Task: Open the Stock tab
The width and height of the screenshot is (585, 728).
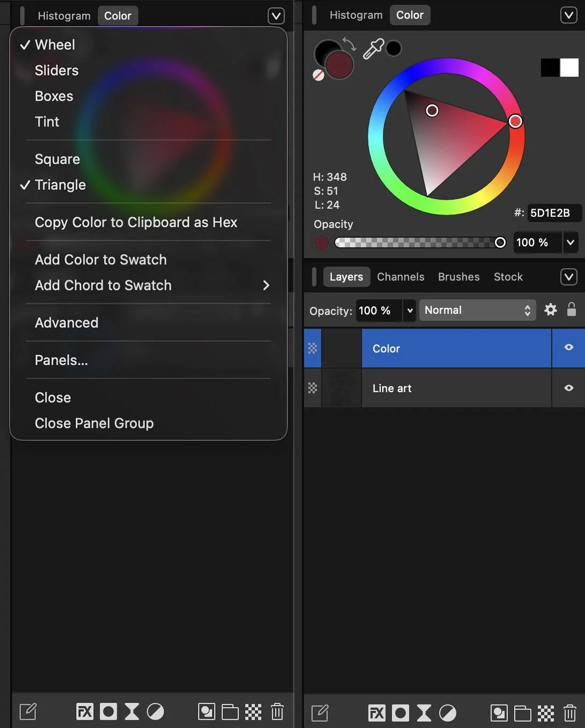Action: (508, 277)
